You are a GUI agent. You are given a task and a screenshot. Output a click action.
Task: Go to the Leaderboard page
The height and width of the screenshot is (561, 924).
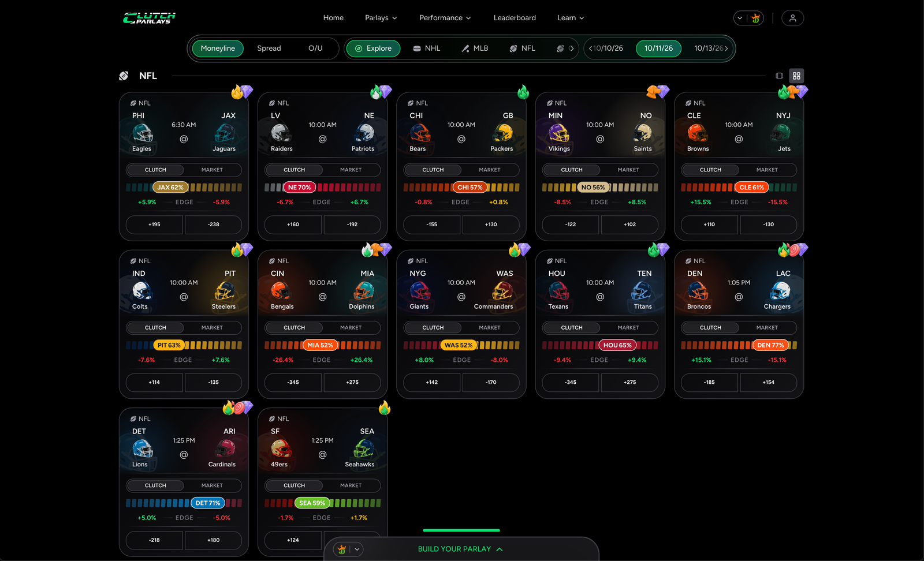tap(515, 18)
